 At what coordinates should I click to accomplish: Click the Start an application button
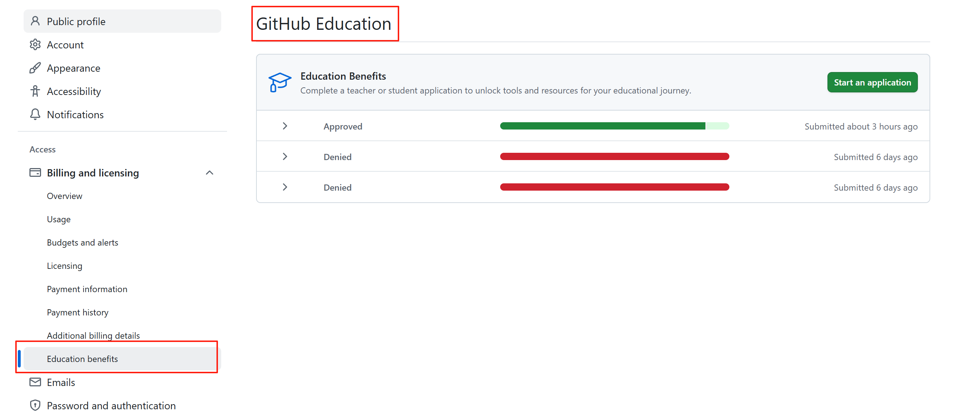(x=872, y=82)
